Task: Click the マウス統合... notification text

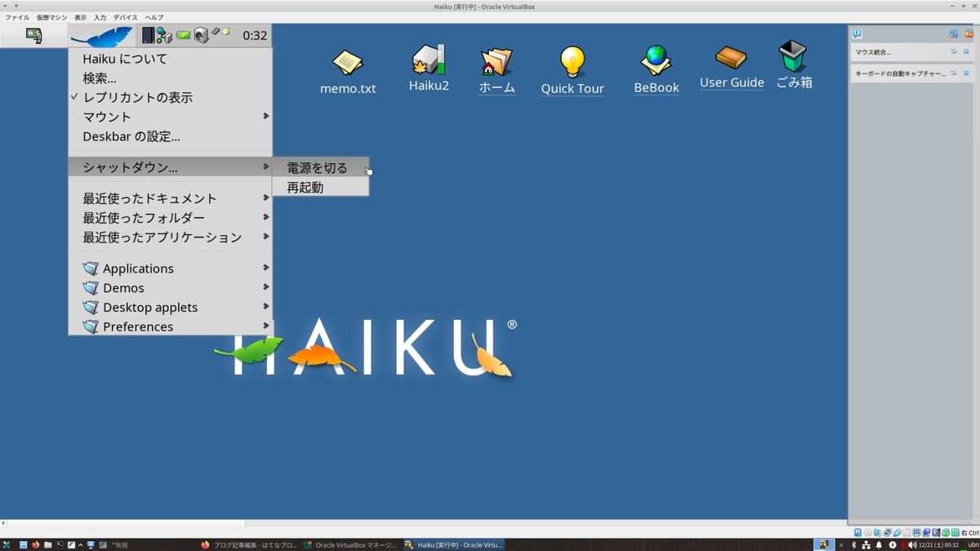Action: (873, 52)
